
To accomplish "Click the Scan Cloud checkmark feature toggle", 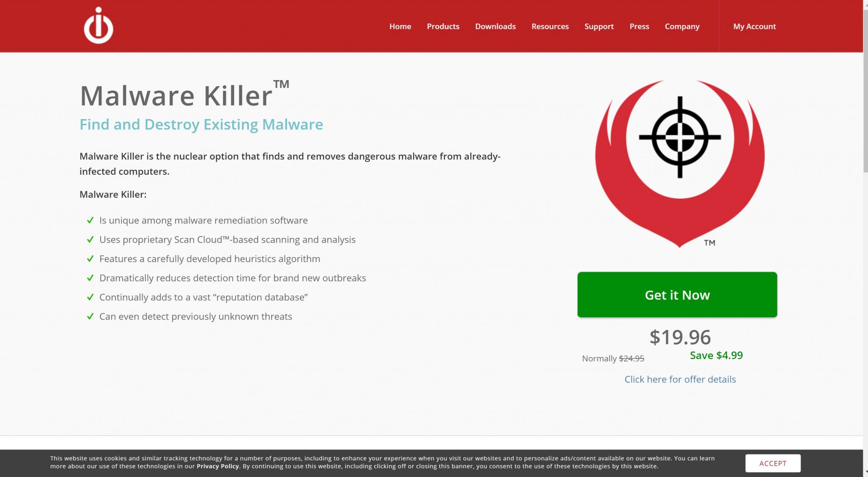I will coord(91,239).
